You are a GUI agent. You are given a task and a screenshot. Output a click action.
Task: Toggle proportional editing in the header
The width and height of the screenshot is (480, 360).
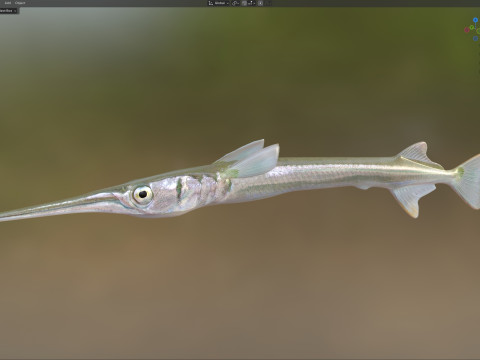260,3
